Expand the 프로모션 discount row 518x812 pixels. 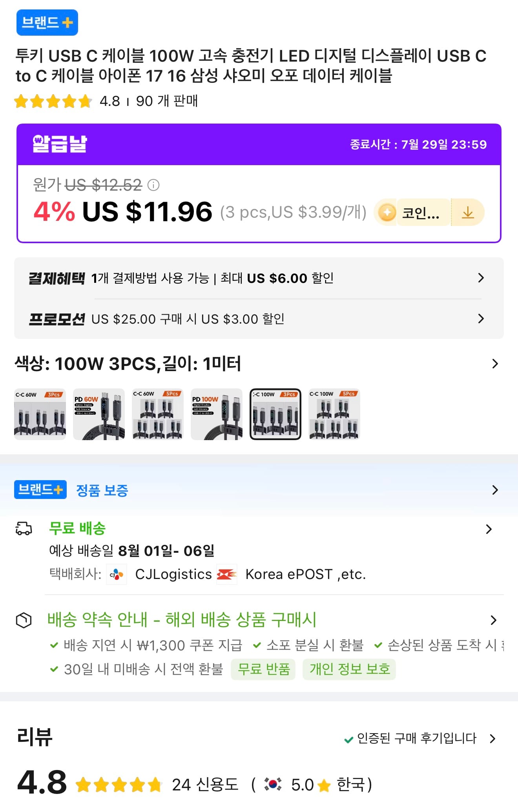click(259, 319)
